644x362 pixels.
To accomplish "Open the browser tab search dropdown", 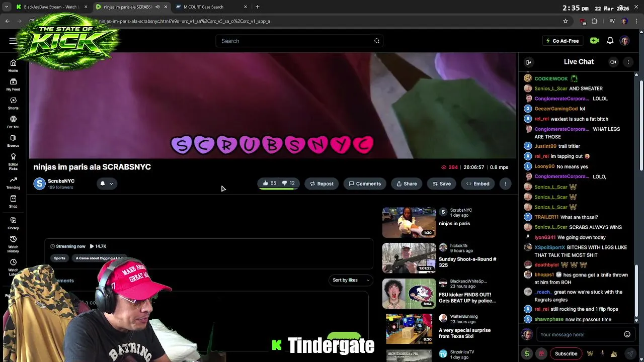I will point(7,7).
